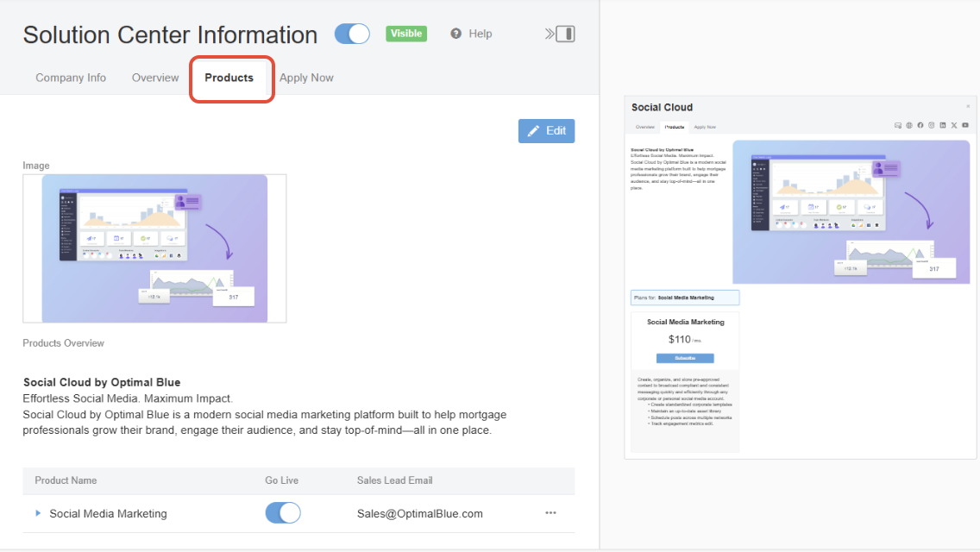
Task: Click the Subscribe button in preview
Action: 685,358
